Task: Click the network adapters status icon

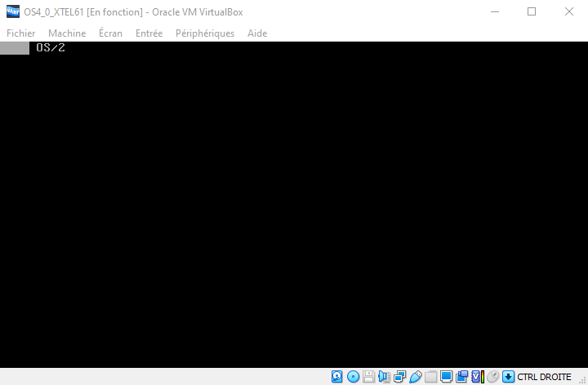Action: 399,376
